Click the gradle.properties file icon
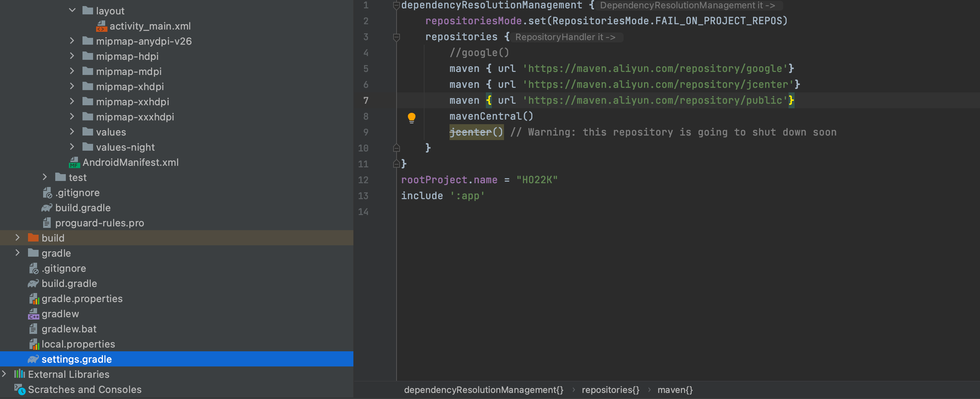Viewport: 980px width, 399px height. 34,298
